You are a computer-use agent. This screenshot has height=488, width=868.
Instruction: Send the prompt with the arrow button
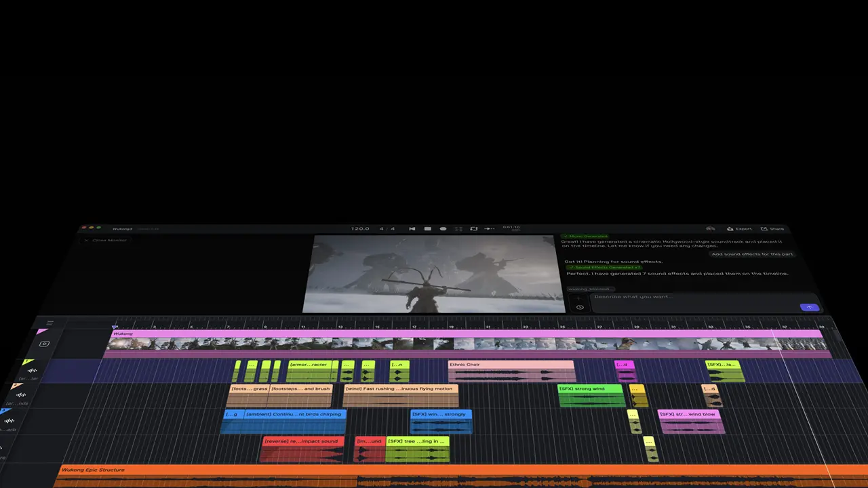tap(809, 307)
